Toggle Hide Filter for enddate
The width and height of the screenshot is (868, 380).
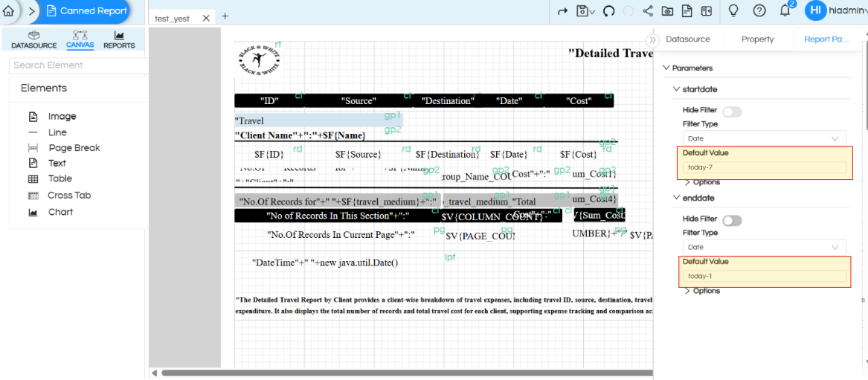(732, 221)
